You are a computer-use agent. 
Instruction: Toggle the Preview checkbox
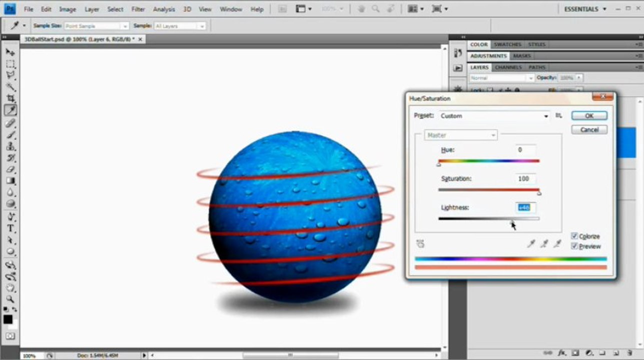(574, 246)
